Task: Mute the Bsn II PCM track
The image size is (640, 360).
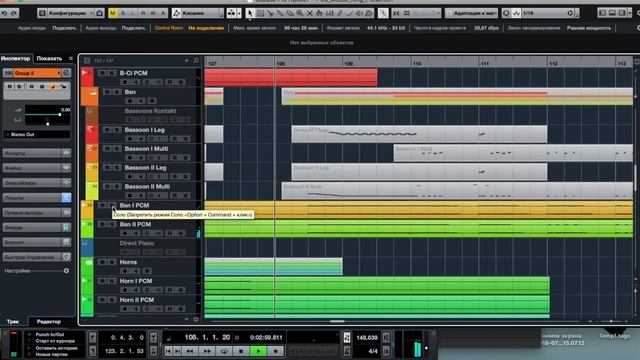Action: click(102, 224)
